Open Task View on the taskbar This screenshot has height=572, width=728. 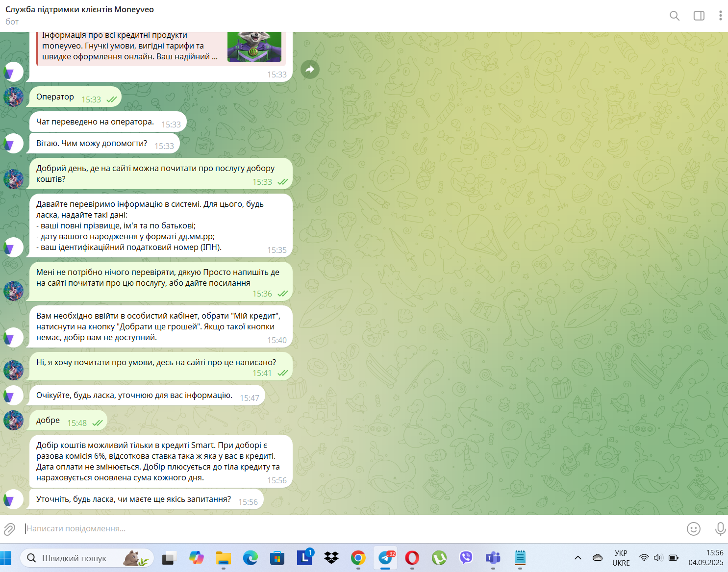coord(169,558)
